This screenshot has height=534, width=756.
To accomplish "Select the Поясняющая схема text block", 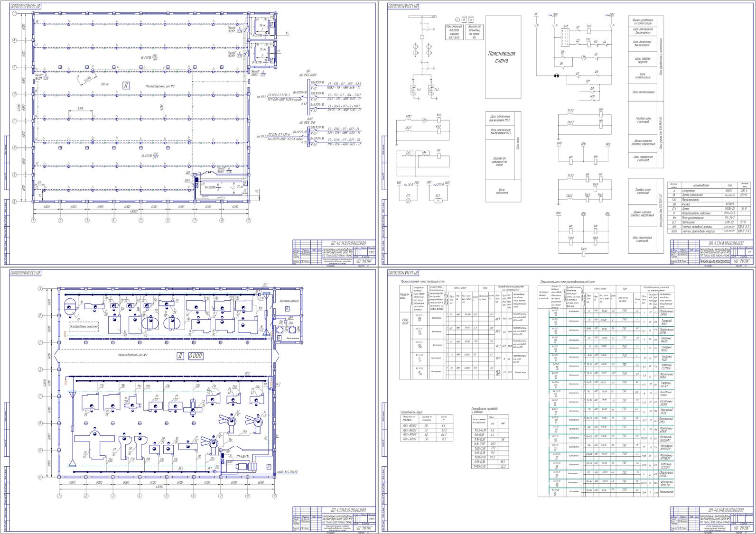I will pos(502,57).
